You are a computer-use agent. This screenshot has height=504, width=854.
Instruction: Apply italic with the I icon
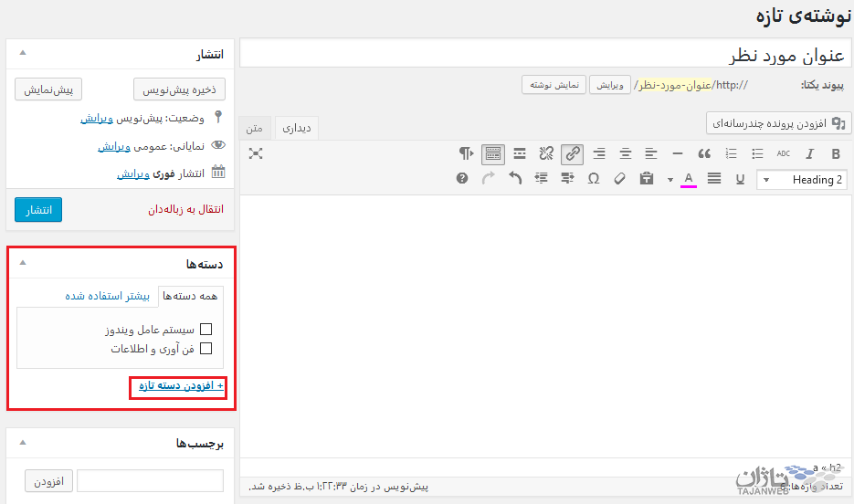pyautogui.click(x=809, y=154)
